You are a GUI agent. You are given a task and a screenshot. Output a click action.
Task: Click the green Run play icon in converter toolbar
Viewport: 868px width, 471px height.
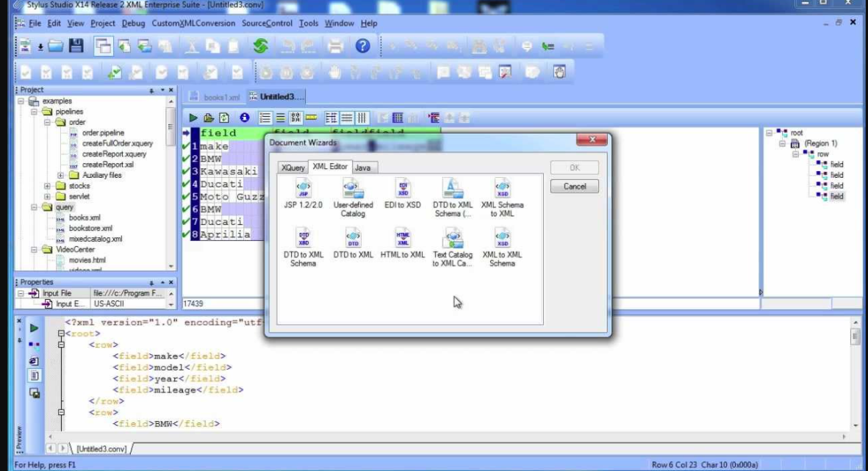click(193, 118)
